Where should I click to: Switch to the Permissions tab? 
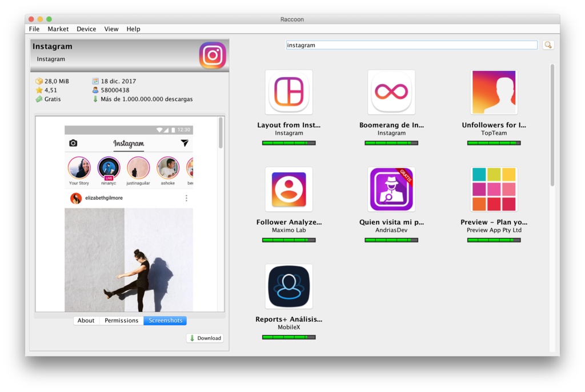(x=121, y=321)
